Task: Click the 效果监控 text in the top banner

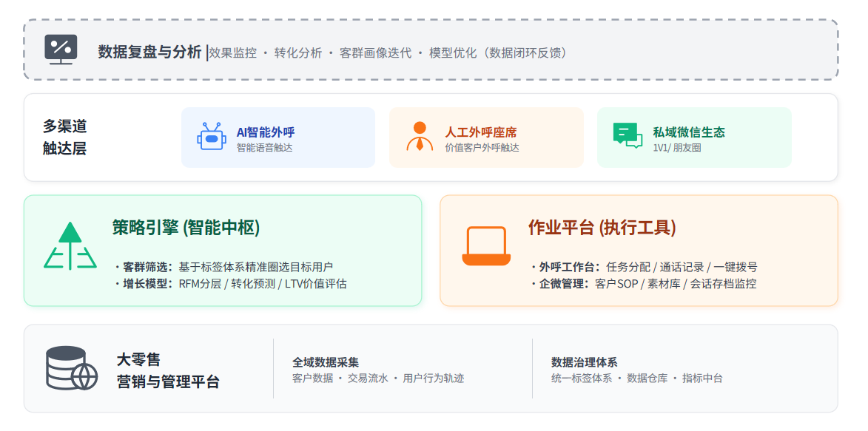Action: (x=233, y=53)
